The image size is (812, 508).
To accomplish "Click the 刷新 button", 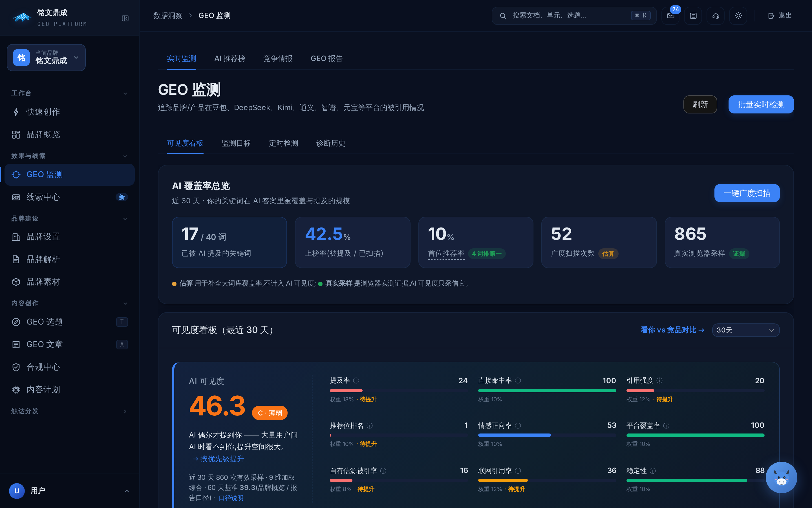I will pos(700,104).
